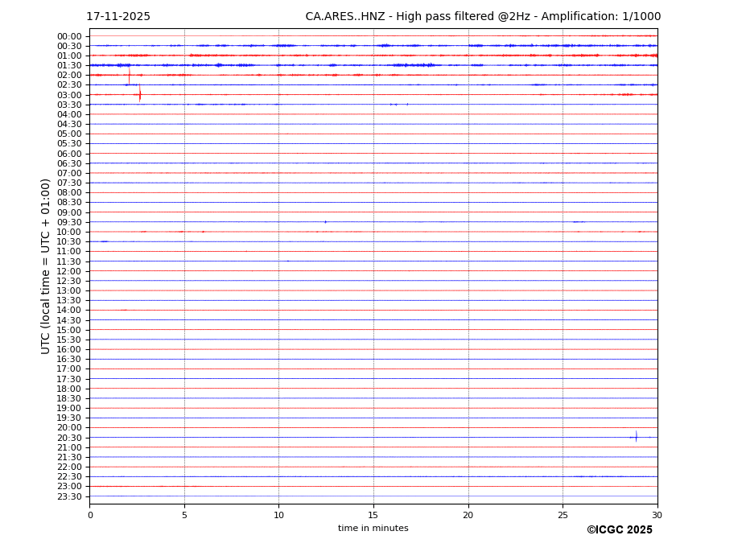Viewport: 746px width, 560px height.
Task: Click the ©ICGC 2025 copyright text
Action: 619,530
